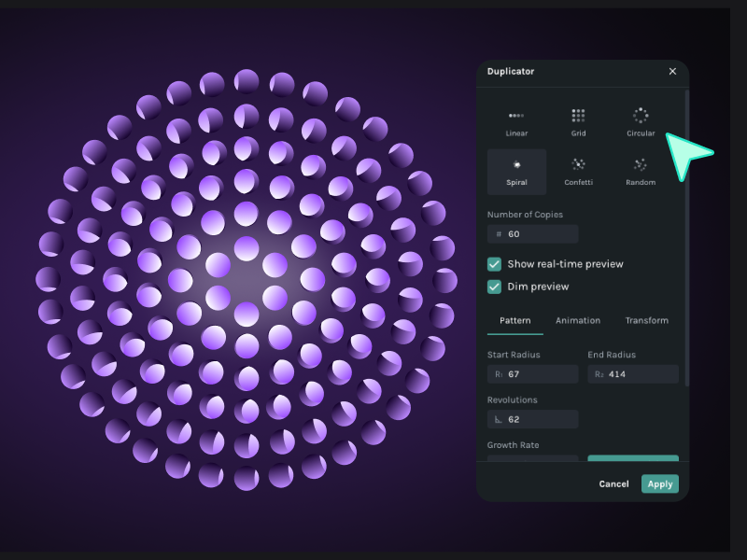Choose the Grid pattern icon

point(578,122)
